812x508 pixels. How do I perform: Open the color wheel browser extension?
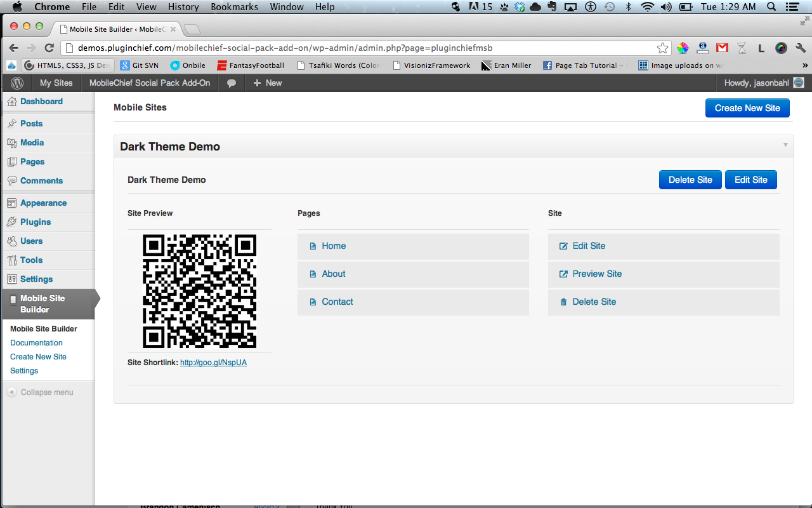[683, 48]
